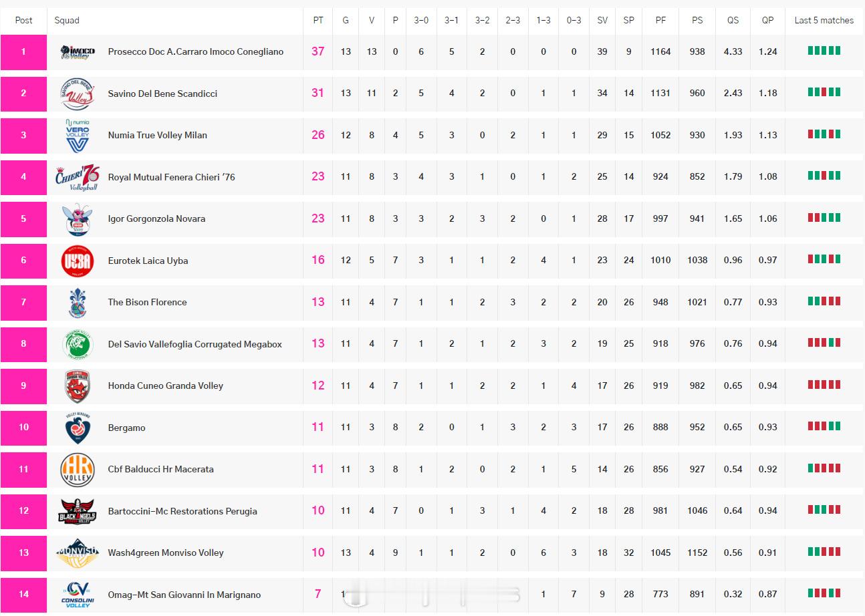This screenshot has width=865, height=616.
Task: Click the Imoco Volley Conegliano team logo
Action: [x=78, y=52]
